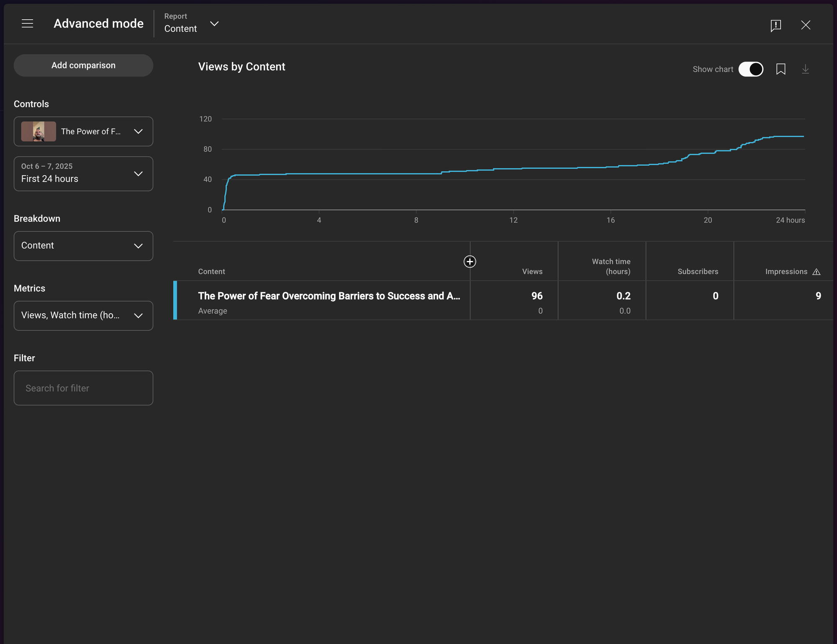Click the Add comparison button

coord(83,65)
